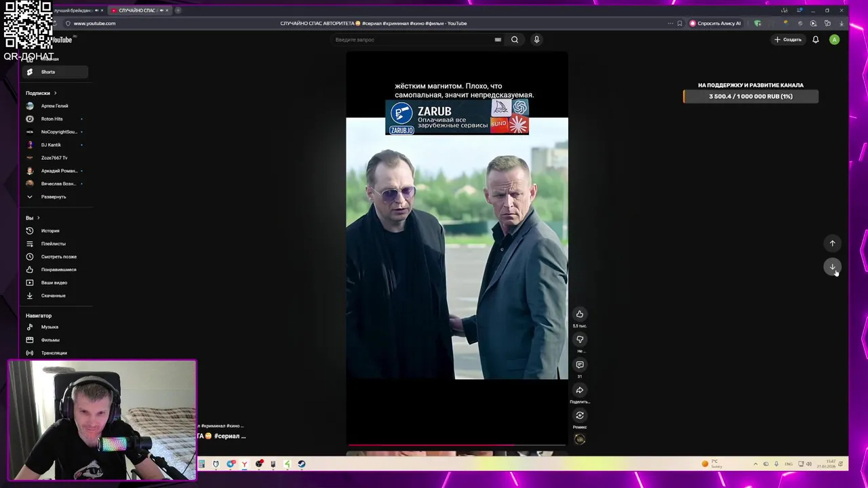
Task: Open Трансляции in the Навигатор section
Action: coord(54,352)
